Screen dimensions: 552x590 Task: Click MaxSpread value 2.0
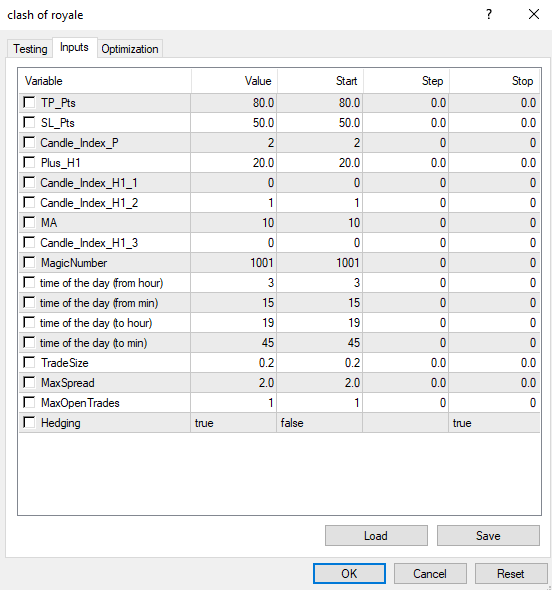coord(234,383)
